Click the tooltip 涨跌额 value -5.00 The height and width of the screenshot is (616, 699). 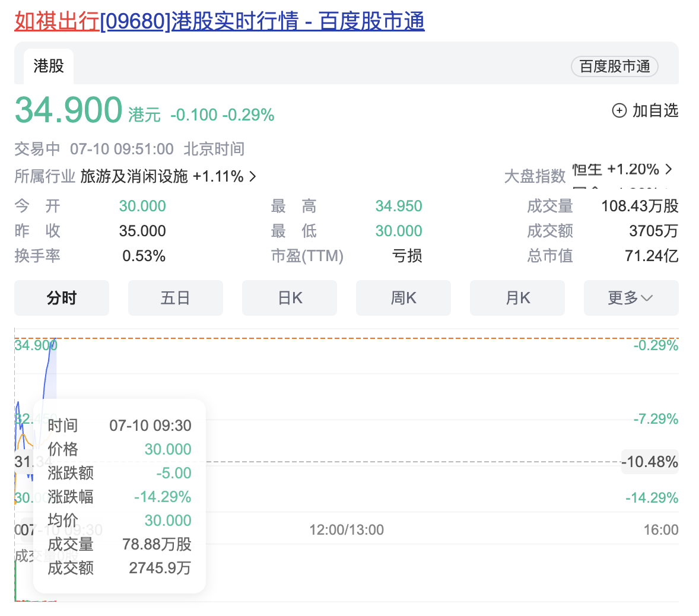(173, 473)
